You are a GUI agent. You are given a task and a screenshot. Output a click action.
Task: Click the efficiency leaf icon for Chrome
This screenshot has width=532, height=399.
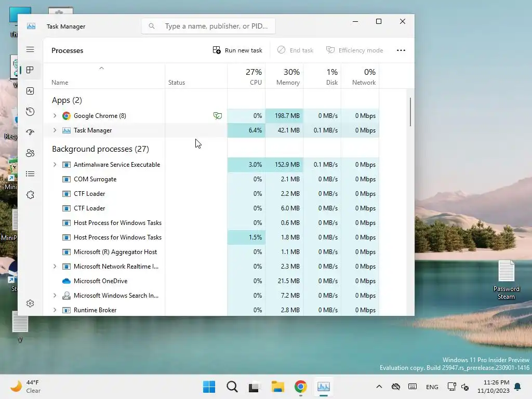218,116
